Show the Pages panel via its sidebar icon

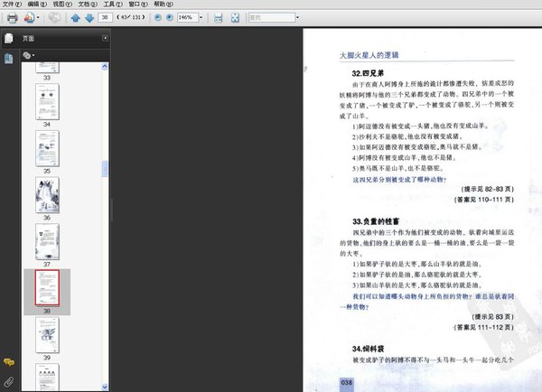(x=8, y=39)
